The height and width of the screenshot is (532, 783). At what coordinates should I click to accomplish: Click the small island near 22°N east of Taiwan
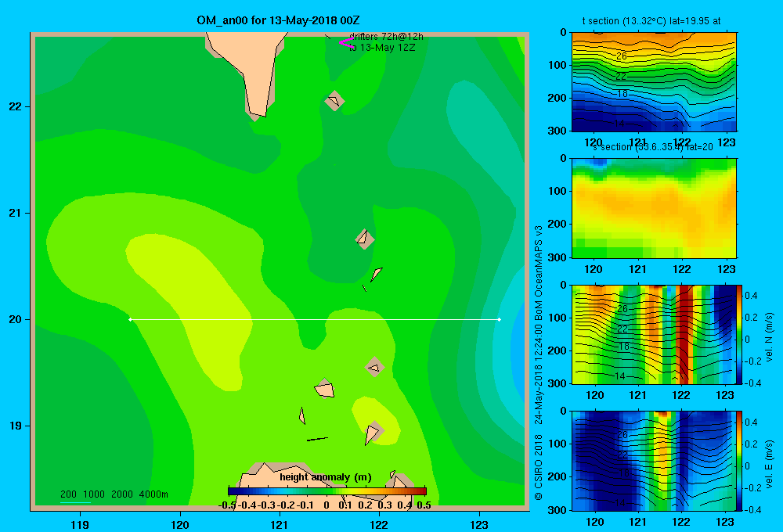pyautogui.click(x=334, y=101)
